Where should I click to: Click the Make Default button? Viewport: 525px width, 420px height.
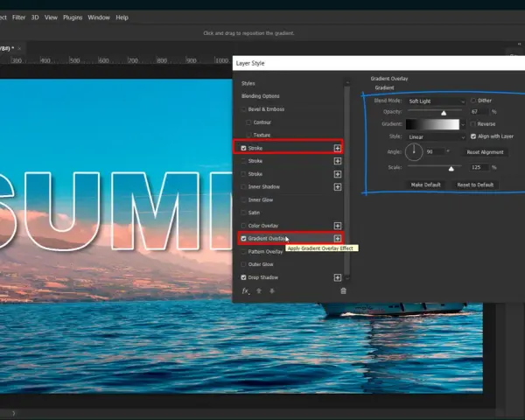[425, 185]
